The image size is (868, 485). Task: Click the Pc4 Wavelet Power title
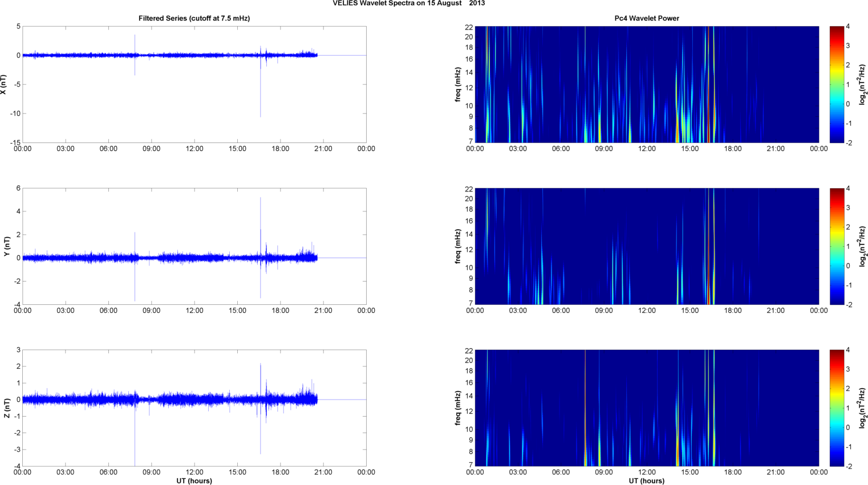click(647, 18)
